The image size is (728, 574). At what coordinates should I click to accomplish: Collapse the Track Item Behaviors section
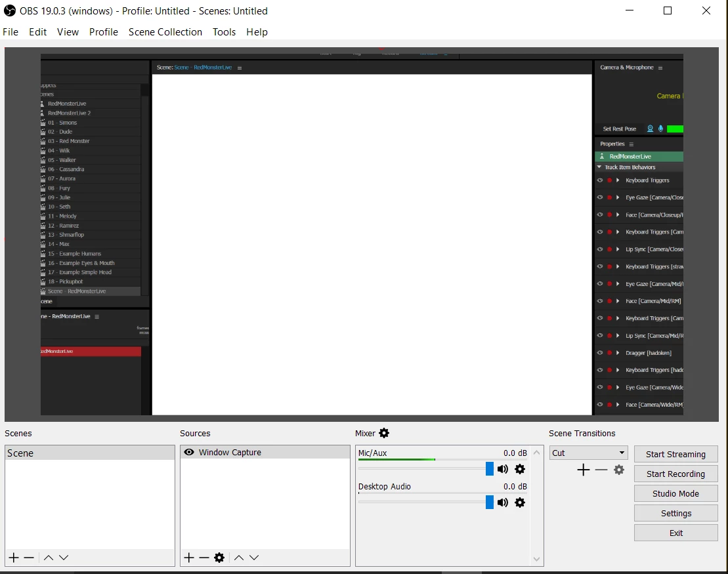tap(599, 167)
